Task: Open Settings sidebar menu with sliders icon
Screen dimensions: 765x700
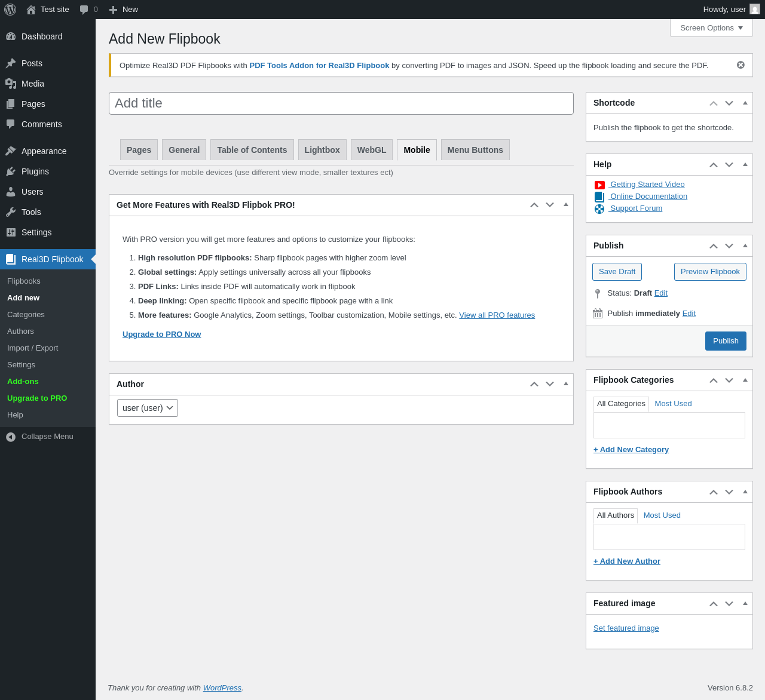Action: (48, 232)
